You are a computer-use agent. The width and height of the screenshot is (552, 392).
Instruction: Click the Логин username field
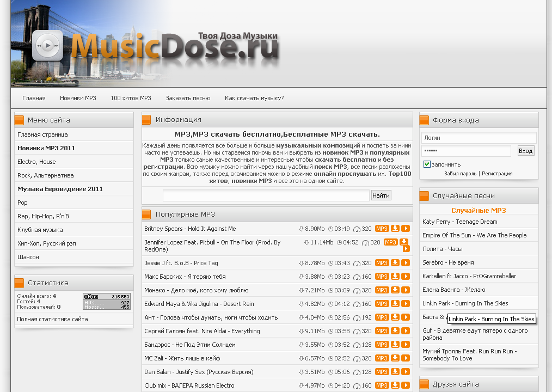479,138
